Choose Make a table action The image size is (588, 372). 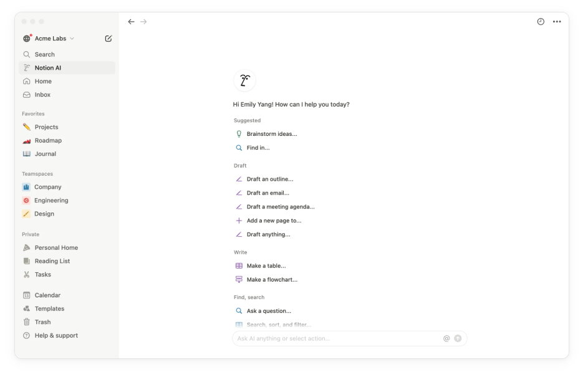click(x=266, y=266)
